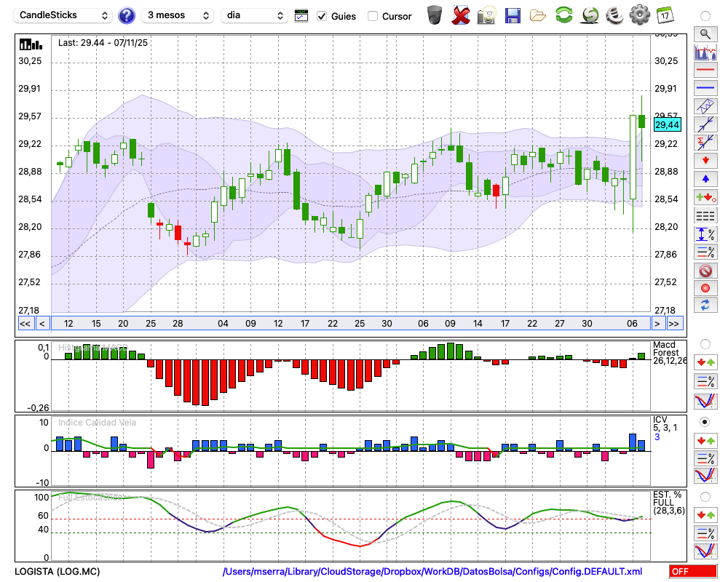Select the parallel channel drawing tool
This screenshot has width=728, height=582.
coord(705,106)
